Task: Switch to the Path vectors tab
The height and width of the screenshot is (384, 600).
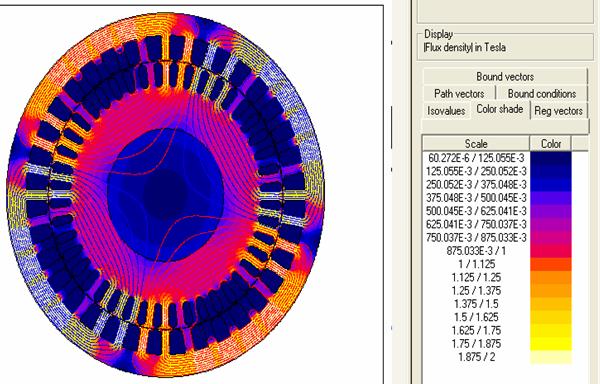Action: tap(459, 93)
